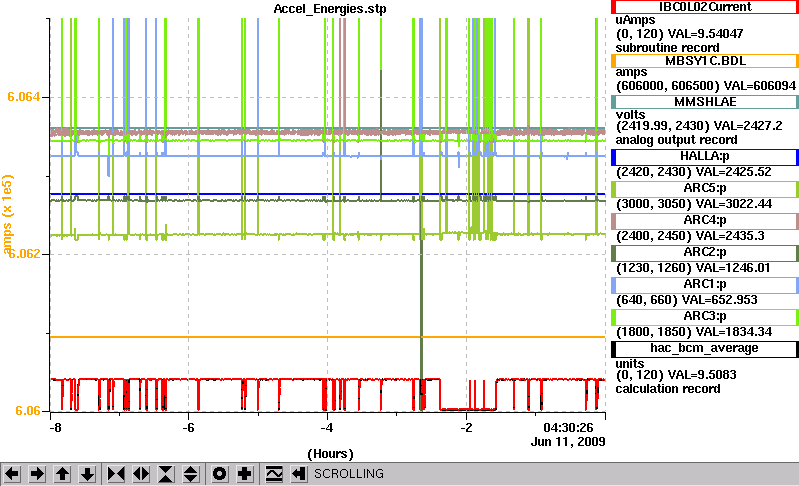Click the plus toolbar icon
The width and height of the screenshot is (799, 486).
(245, 474)
